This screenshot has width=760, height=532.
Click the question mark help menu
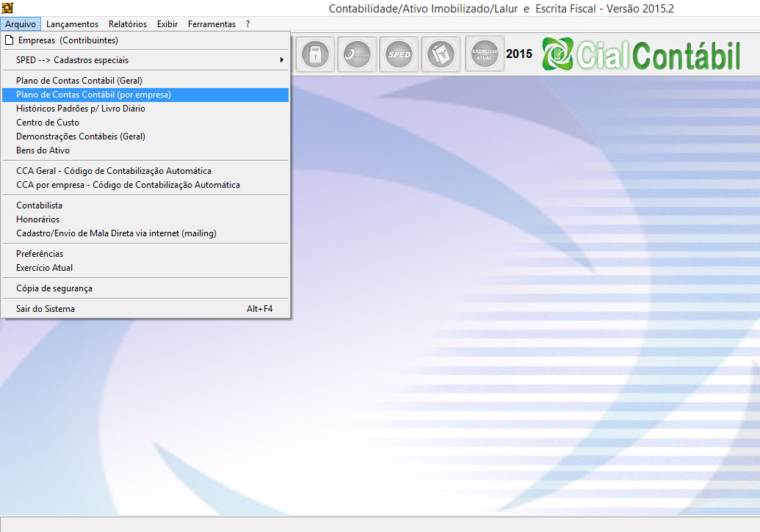click(x=248, y=24)
